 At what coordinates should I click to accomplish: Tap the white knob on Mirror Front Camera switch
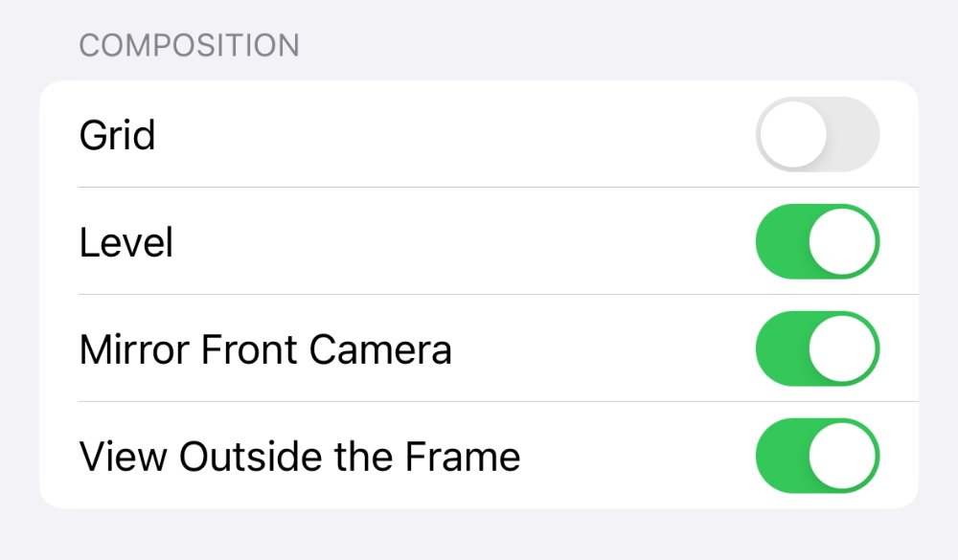pos(843,349)
